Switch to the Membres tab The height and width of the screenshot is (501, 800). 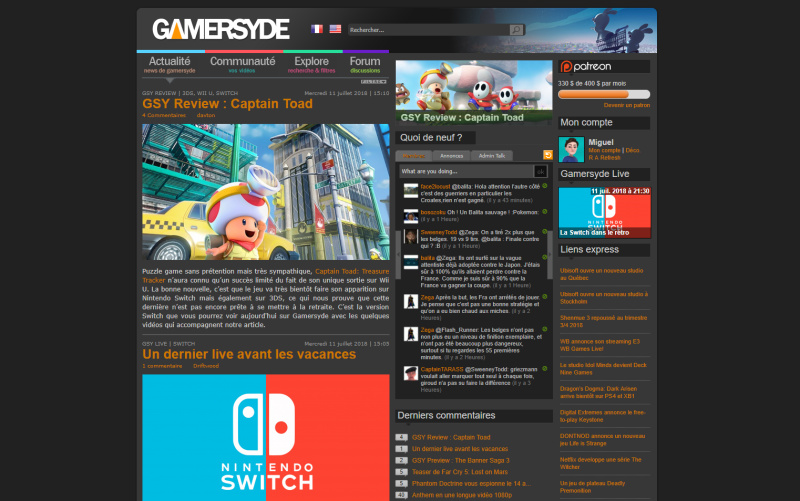pos(414,156)
